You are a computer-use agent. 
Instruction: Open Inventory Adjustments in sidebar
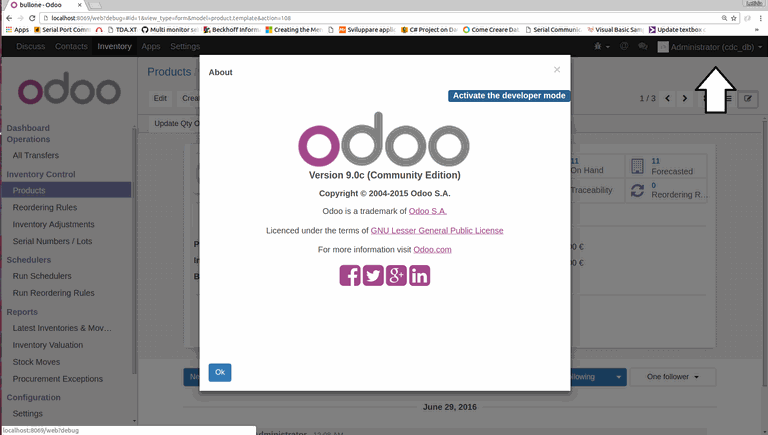pos(53,224)
